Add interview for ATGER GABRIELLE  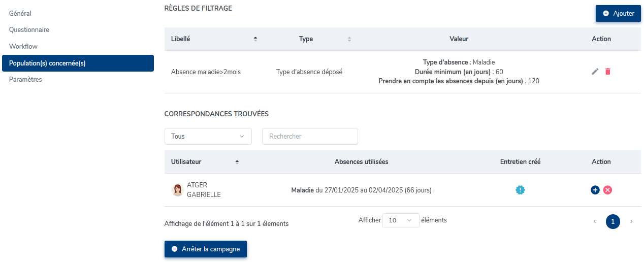coord(595,190)
